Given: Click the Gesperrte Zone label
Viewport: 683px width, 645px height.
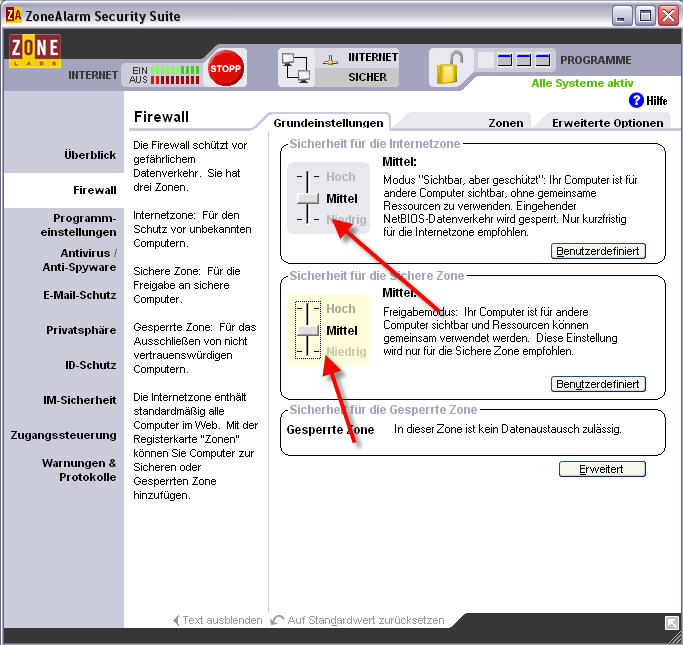Looking at the screenshot, I should pos(330,430).
